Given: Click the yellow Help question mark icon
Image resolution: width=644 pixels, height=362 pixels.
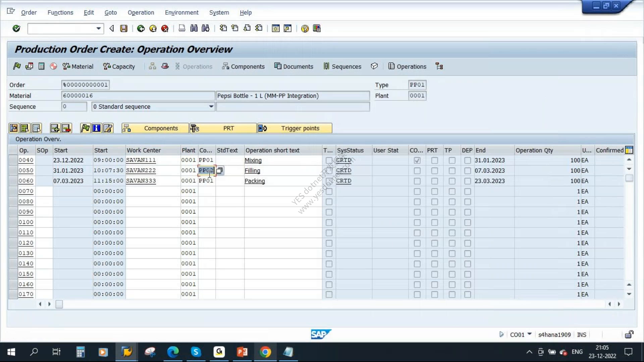Looking at the screenshot, I should [x=305, y=28].
